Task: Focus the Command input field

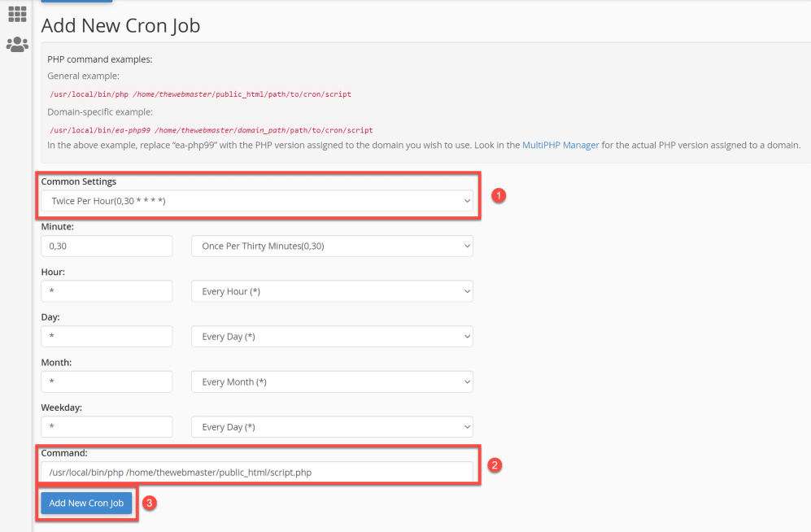Action: pos(258,472)
